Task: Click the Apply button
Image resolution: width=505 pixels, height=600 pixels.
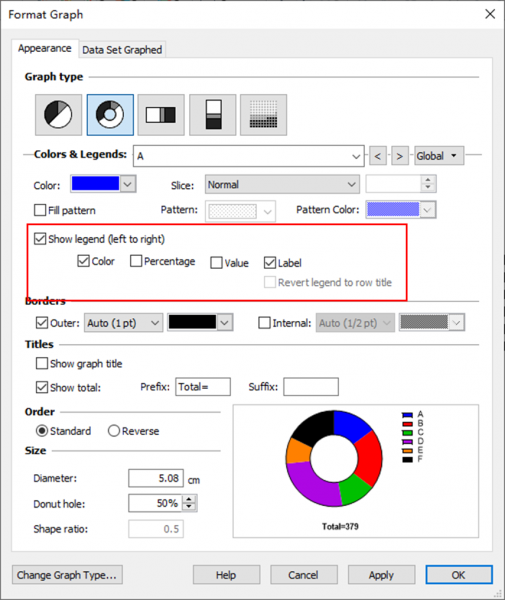Action: [x=381, y=575]
